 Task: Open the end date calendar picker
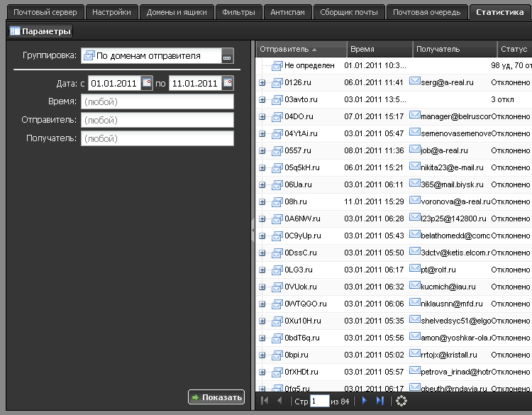[228, 83]
